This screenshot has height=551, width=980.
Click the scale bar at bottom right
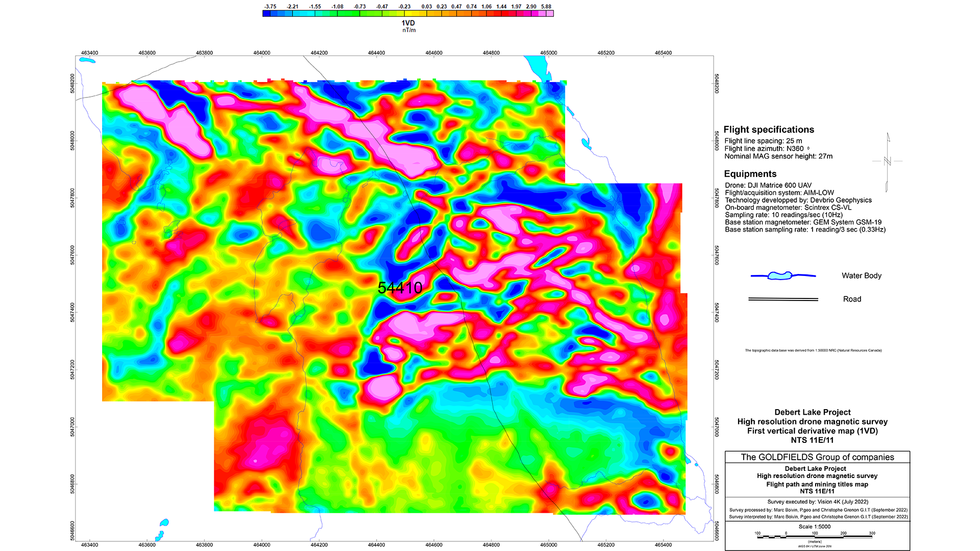coord(815,537)
